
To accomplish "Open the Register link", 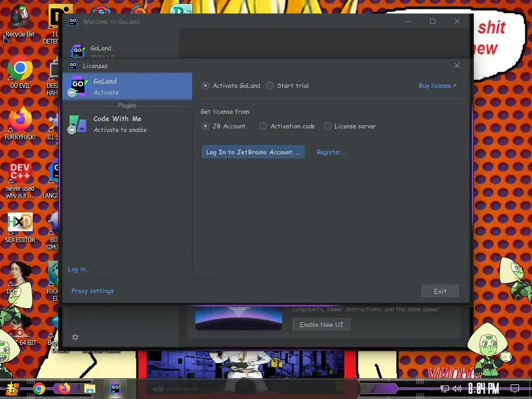I will [331, 152].
